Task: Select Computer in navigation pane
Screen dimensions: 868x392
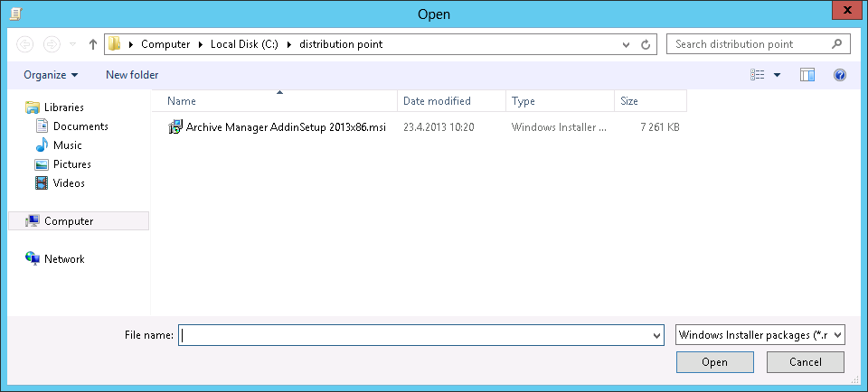Action: (x=79, y=220)
